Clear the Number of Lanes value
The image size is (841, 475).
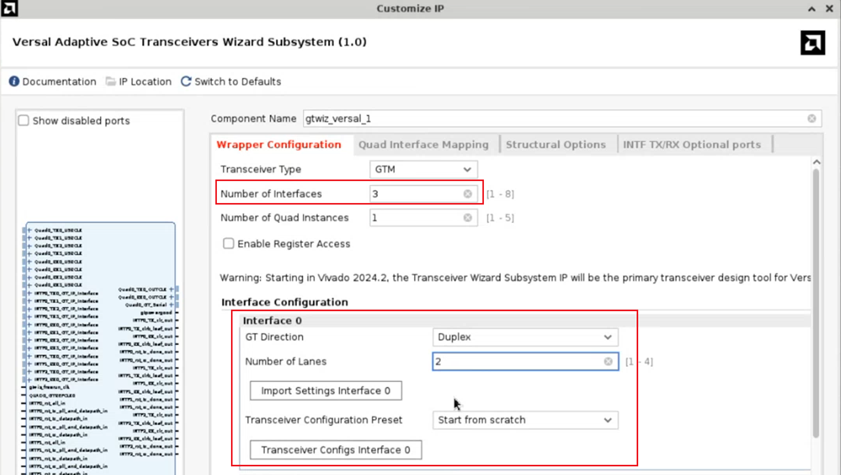[x=608, y=361]
